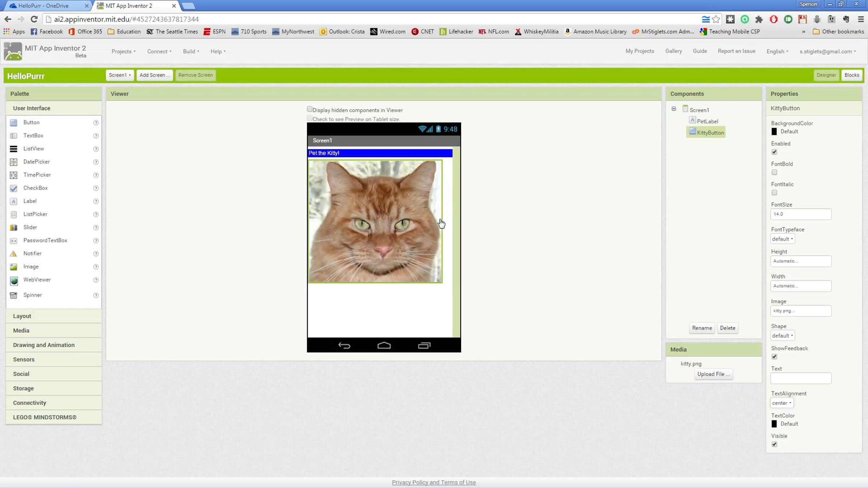Click the DatePicker calendar icon
Screen dimensions: 868x488
(13, 162)
